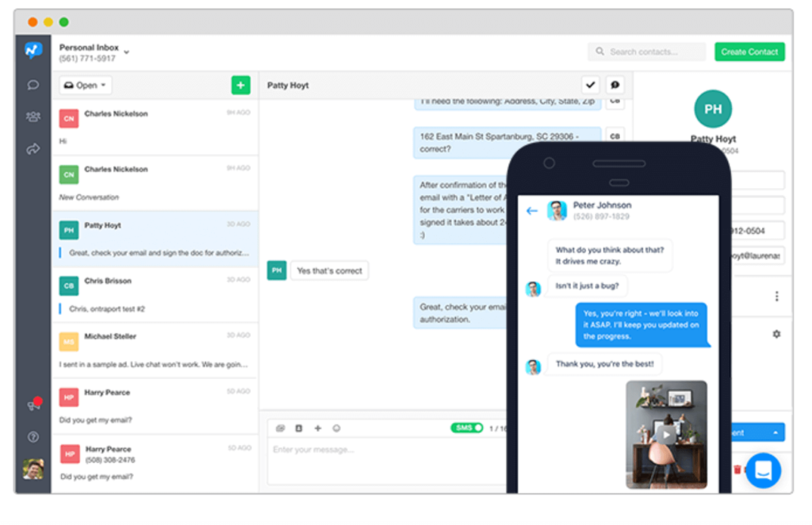Viewport: 812px width, 525px height.
Task: Play the video in phone chat
Action: click(667, 434)
